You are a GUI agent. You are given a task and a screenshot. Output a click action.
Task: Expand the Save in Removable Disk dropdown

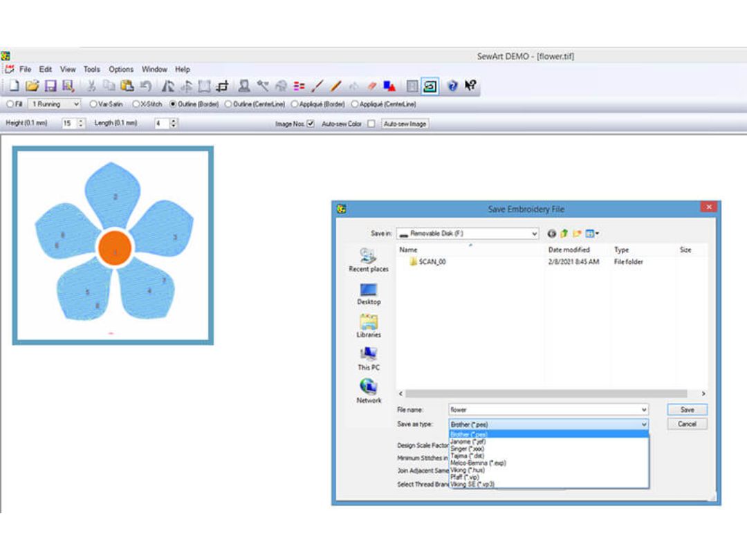pyautogui.click(x=468, y=234)
